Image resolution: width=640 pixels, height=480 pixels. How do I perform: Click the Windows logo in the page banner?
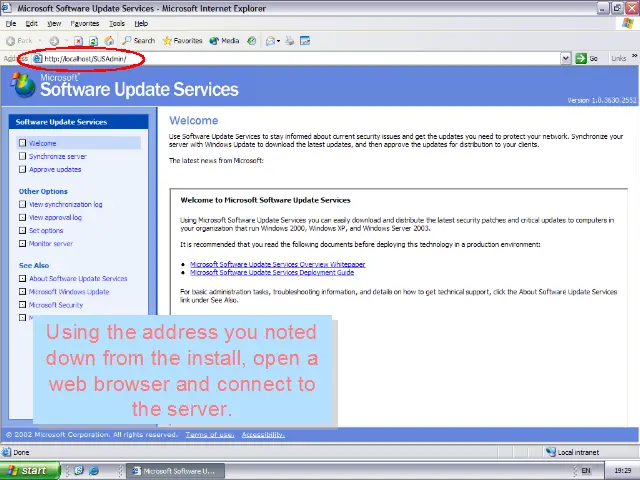(24, 85)
